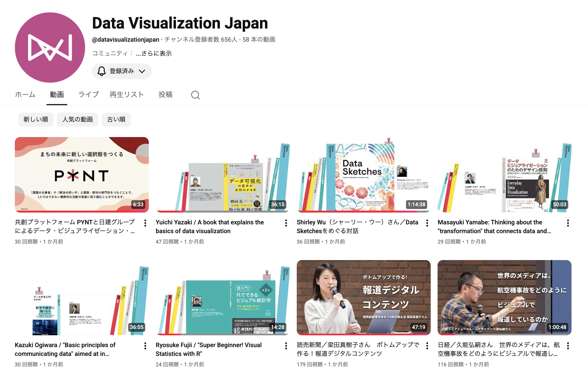Open the three-dot menu on the Kazuki Ogiwara video
Screen dimensions: 588x382
click(145, 346)
